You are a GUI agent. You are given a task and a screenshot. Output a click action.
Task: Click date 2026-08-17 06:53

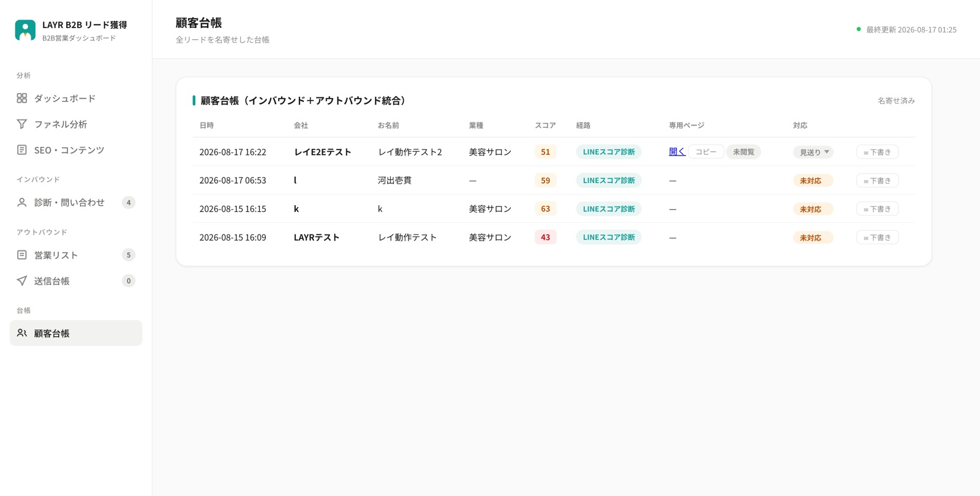coord(233,180)
